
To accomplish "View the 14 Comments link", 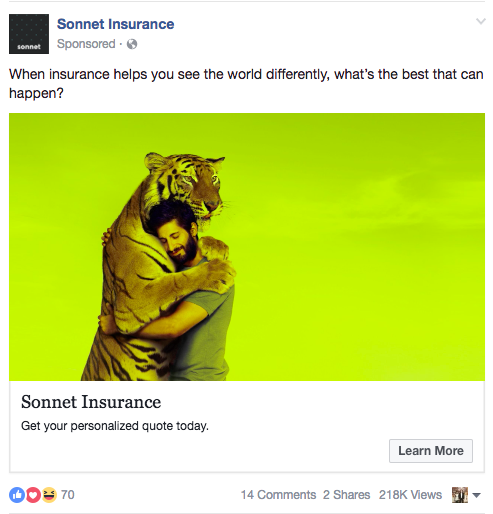I will point(278,495).
